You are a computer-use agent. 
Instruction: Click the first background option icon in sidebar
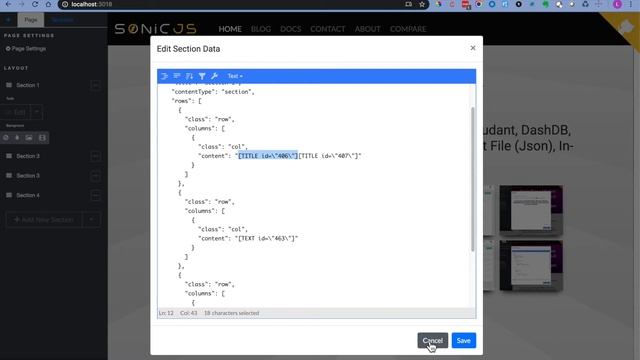6,138
